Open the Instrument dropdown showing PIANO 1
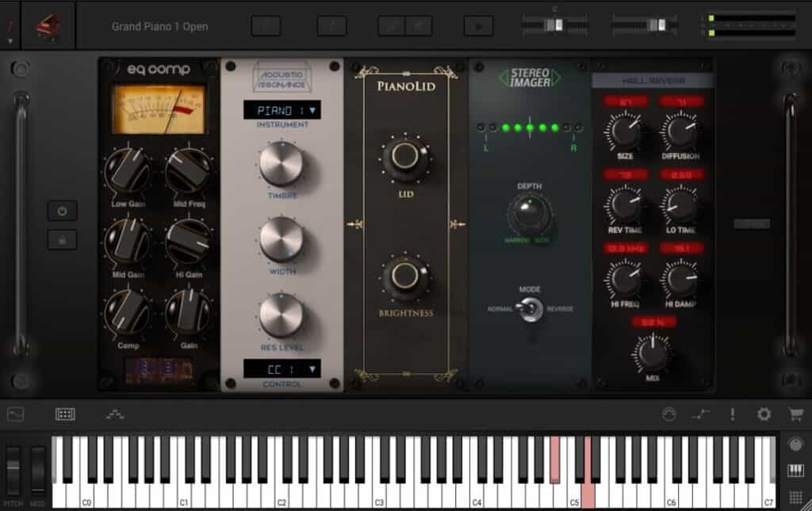This screenshot has height=511, width=812. pyautogui.click(x=282, y=110)
